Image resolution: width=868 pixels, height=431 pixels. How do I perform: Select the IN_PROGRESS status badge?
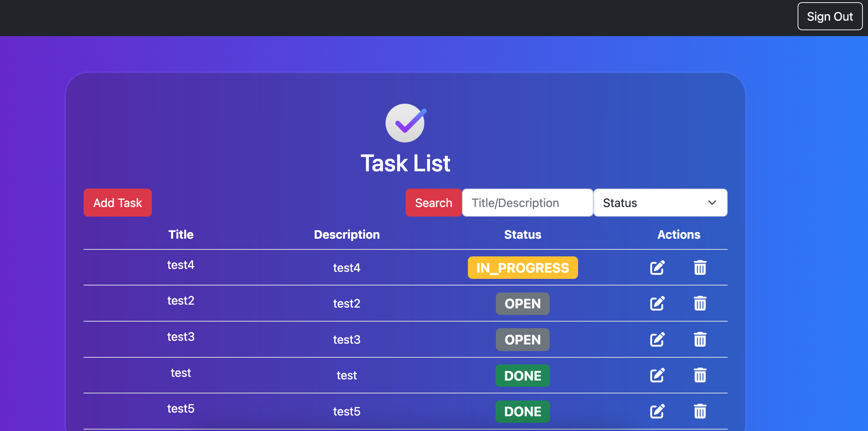point(522,268)
